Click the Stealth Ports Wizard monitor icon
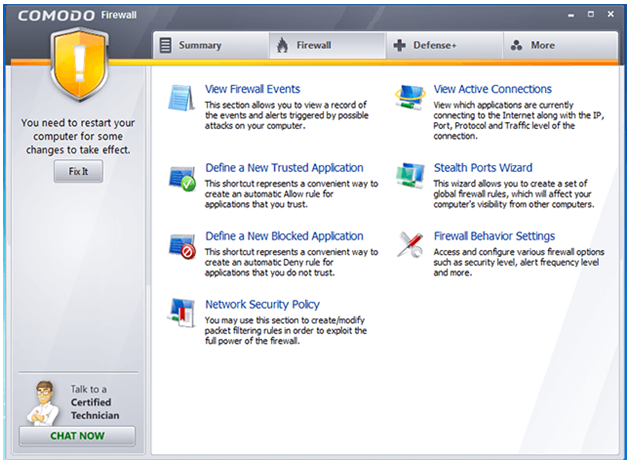 coord(410,176)
